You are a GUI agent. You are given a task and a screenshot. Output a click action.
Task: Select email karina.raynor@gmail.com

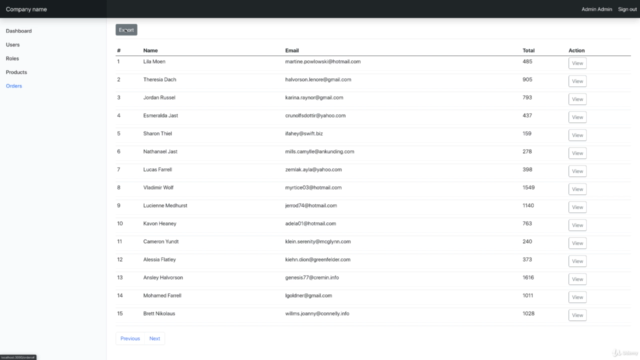(314, 98)
